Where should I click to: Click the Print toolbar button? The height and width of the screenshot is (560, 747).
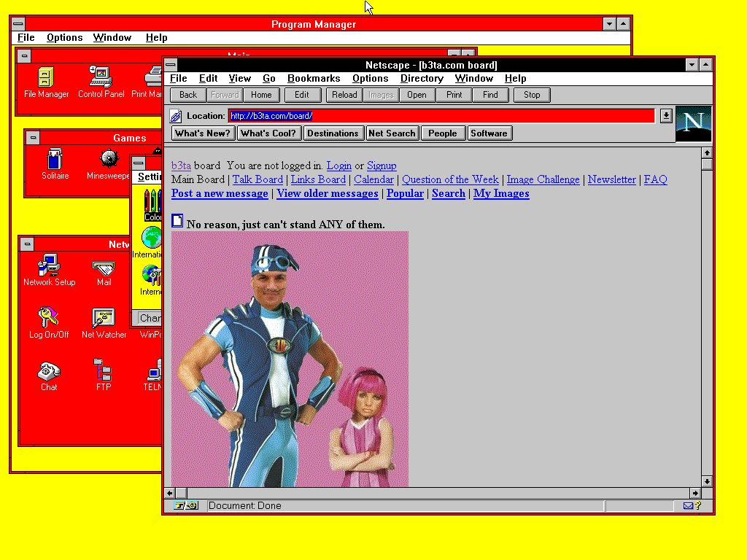click(x=454, y=95)
